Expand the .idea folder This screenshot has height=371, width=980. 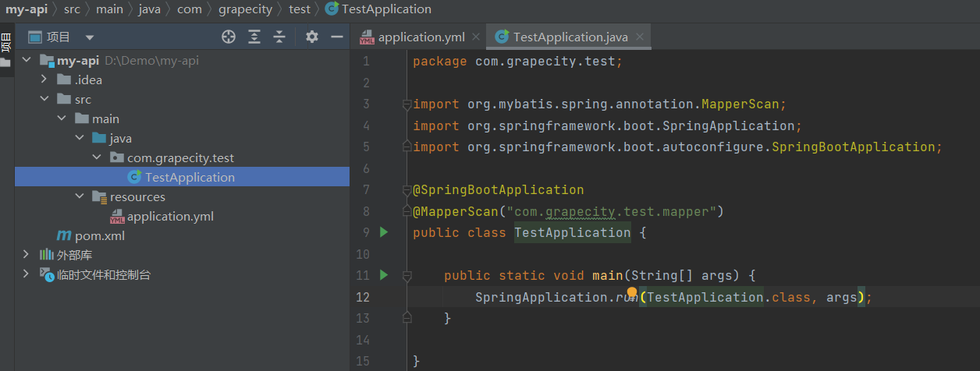click(x=44, y=79)
